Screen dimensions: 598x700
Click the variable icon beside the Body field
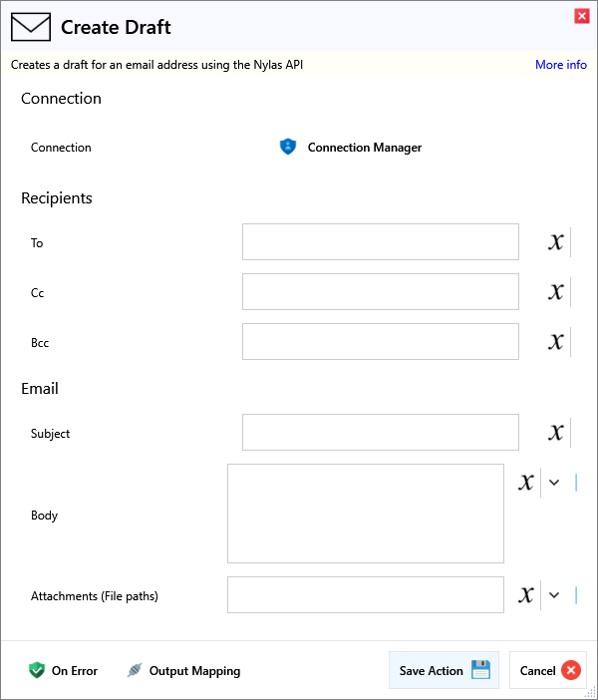pyautogui.click(x=526, y=483)
